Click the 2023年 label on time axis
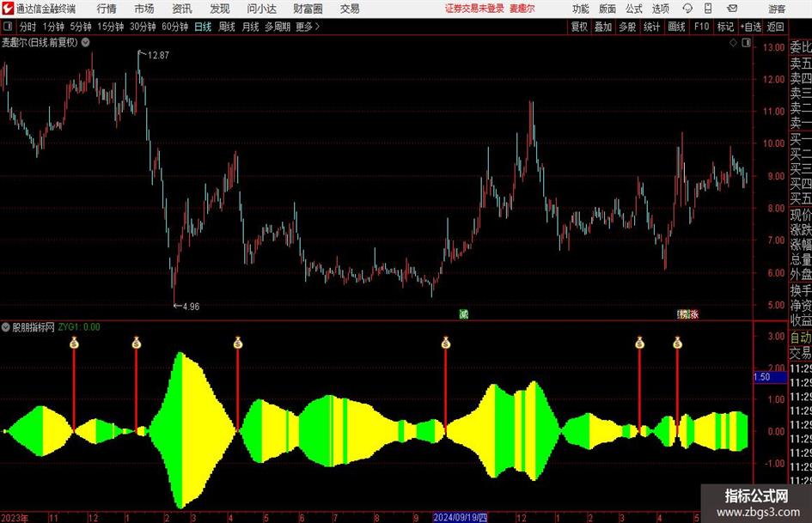The image size is (812, 523). [x=15, y=517]
